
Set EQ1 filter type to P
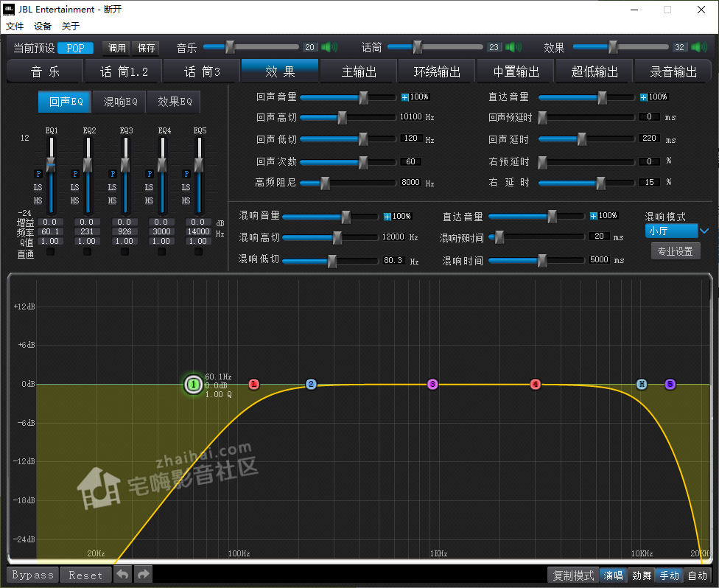coord(38,174)
